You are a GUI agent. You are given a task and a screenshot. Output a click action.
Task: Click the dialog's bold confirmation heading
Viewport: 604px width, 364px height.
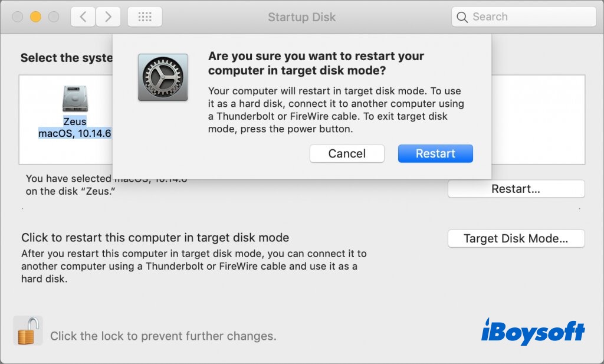point(316,63)
